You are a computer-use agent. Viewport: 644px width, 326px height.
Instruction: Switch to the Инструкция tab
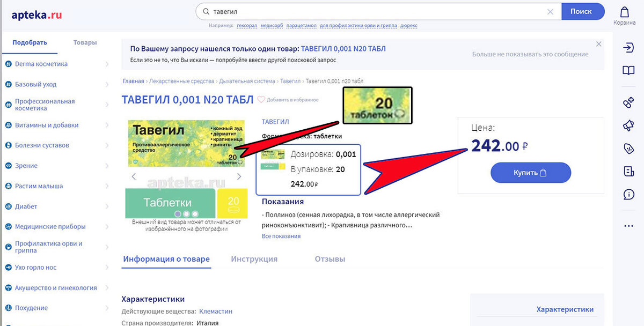pos(254,258)
